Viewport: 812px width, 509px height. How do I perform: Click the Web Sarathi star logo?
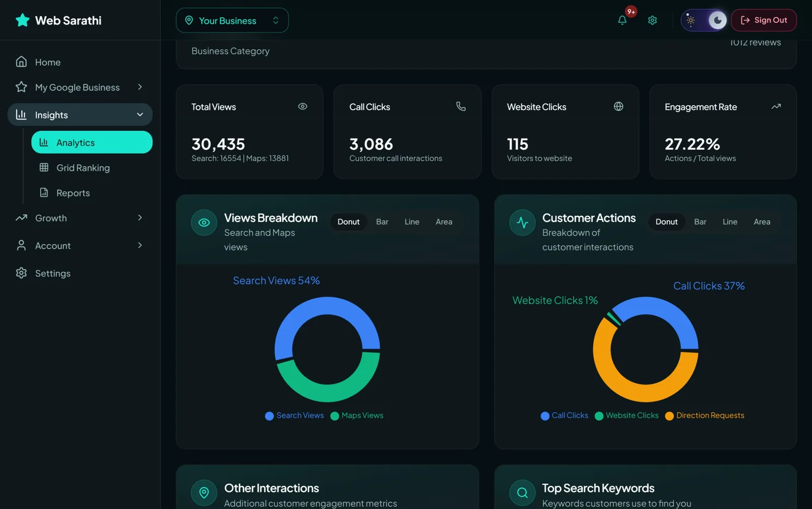[22, 20]
